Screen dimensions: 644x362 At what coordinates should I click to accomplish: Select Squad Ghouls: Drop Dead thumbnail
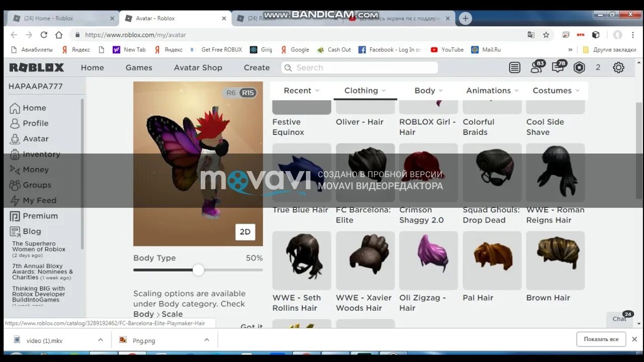(x=492, y=172)
